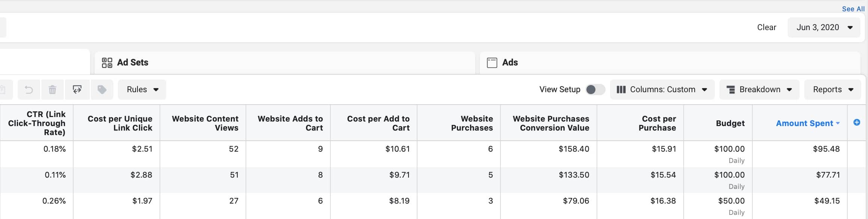Click the trash delete icon
This screenshot has height=219, width=868.
pyautogui.click(x=53, y=90)
